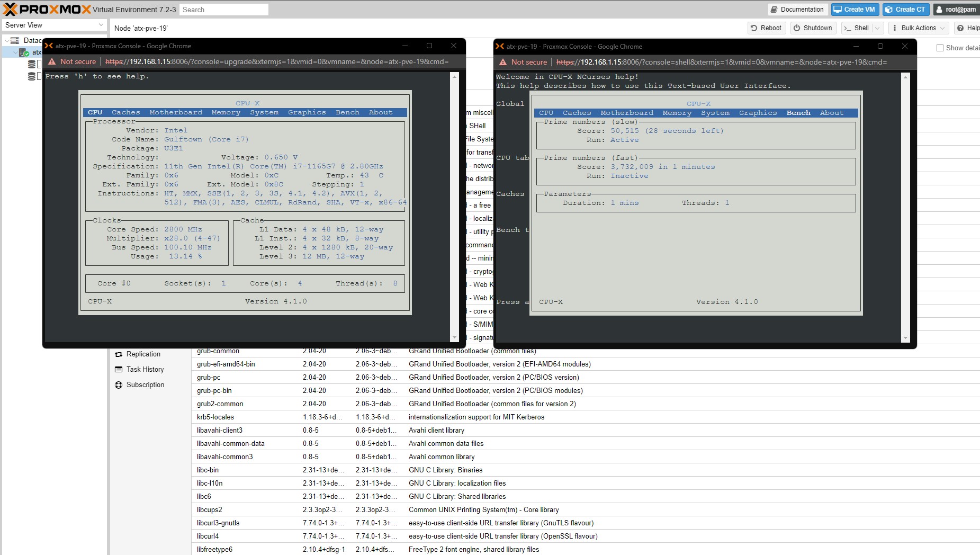Open the Shell dropdown arrow

point(877,28)
